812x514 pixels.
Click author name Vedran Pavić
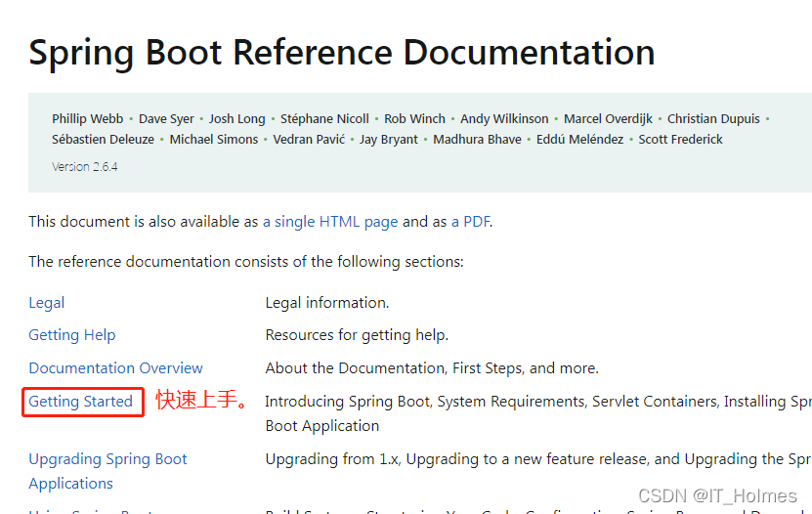click(309, 140)
